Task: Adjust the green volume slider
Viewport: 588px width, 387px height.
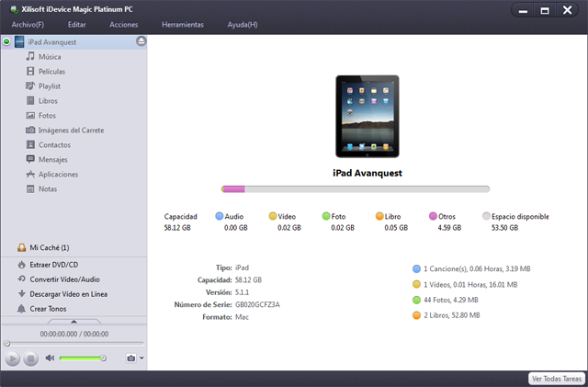Action: coord(83,359)
